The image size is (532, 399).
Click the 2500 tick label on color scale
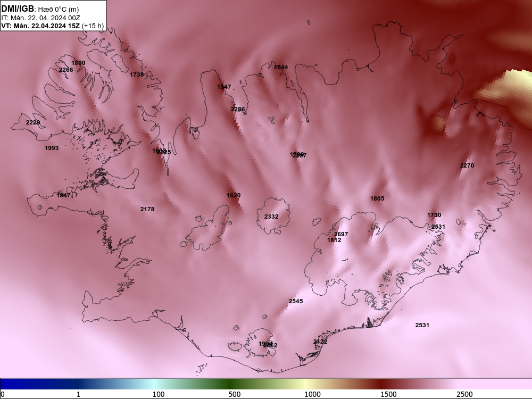[464, 394]
